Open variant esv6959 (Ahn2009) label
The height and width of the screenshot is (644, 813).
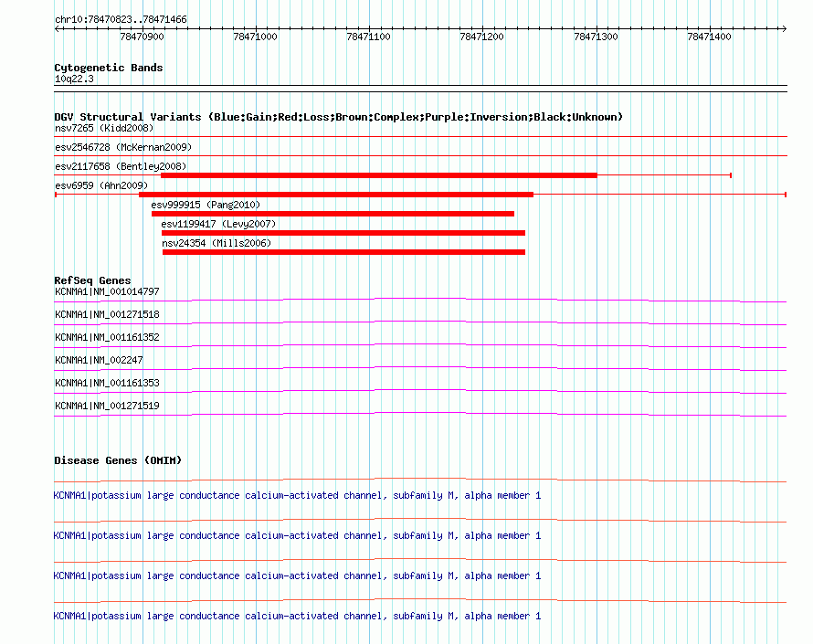pyautogui.click(x=101, y=185)
